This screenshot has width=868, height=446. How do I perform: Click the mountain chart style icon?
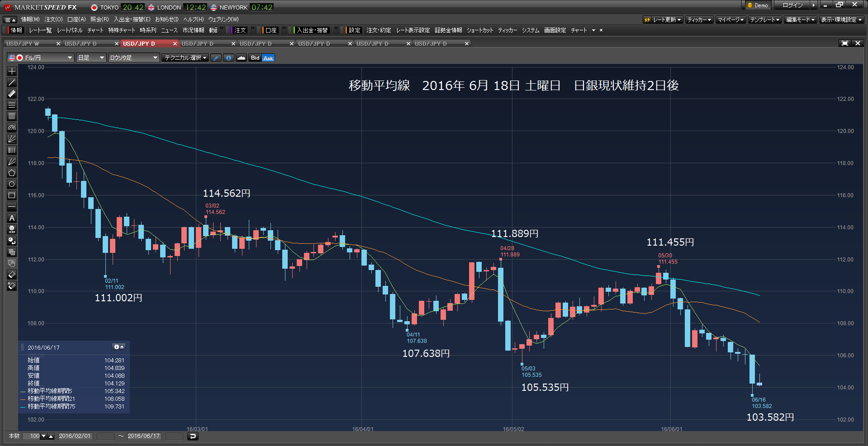tap(242, 58)
